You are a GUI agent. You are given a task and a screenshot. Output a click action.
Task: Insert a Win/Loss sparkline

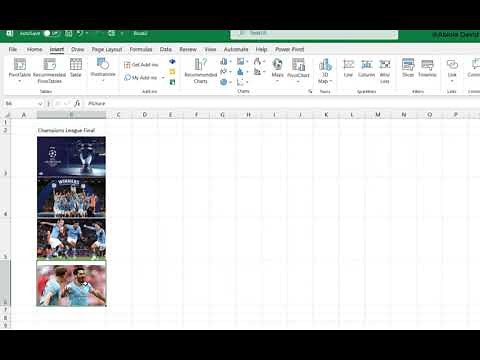pyautogui.click(x=385, y=71)
